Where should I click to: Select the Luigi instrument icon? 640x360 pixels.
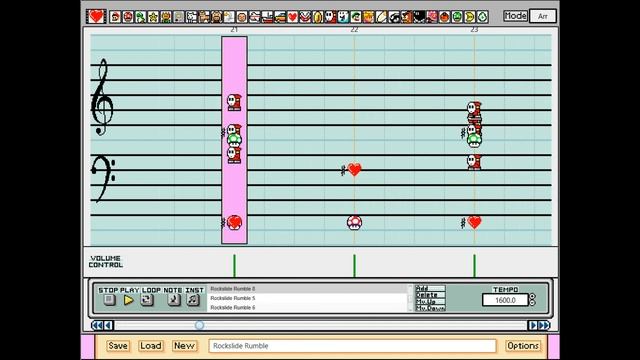(x=356, y=17)
